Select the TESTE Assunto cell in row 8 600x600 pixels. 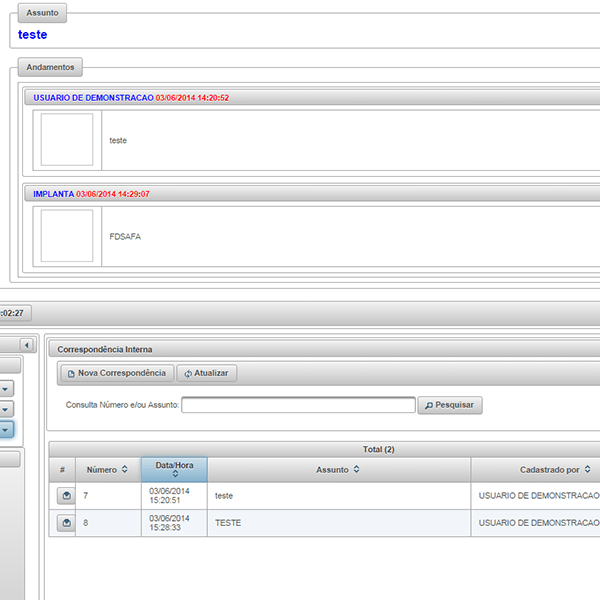339,523
